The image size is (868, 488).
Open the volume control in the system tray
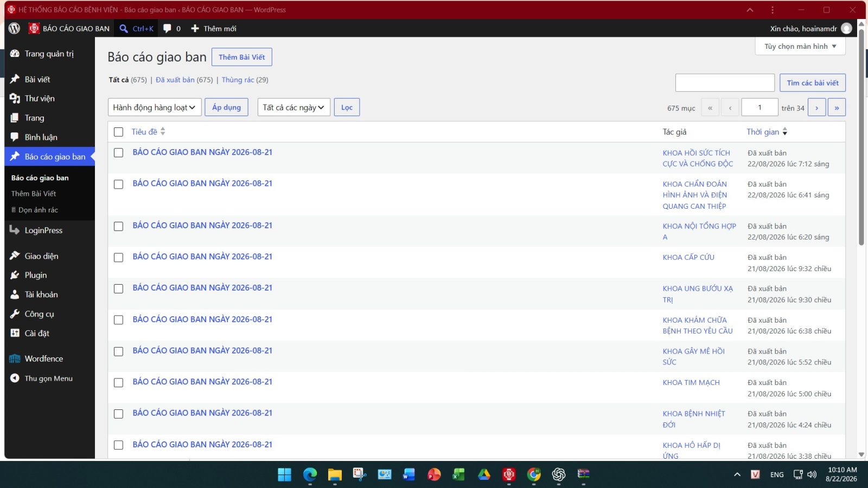click(x=812, y=474)
